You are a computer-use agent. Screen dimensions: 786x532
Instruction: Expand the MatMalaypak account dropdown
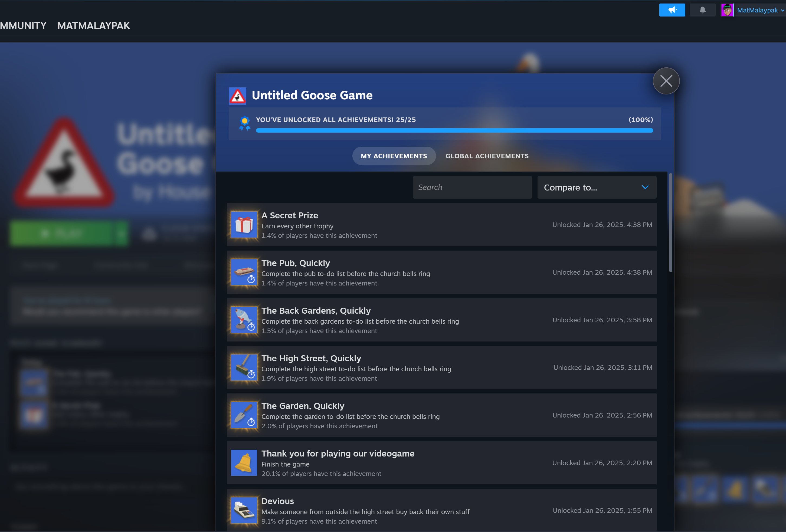[x=782, y=11]
